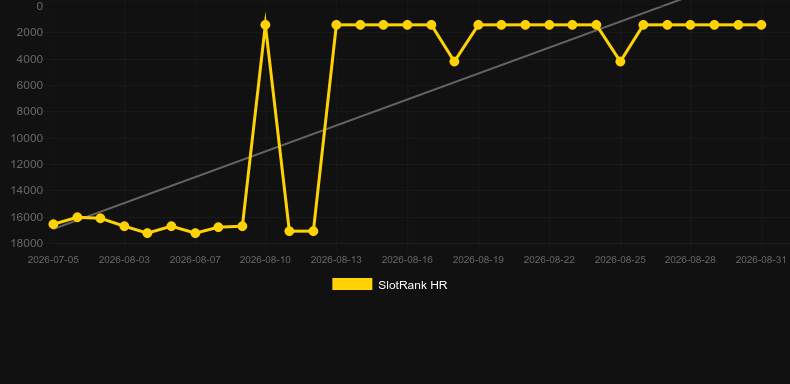Image resolution: width=790 pixels, height=384 pixels.
Task: Select the last data point at 2026-08-31
Action: pyautogui.click(x=761, y=25)
